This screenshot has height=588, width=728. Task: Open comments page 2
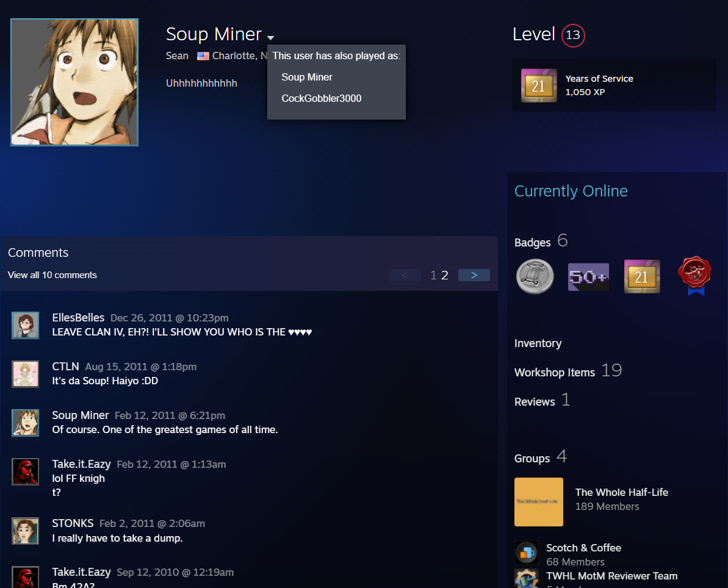(445, 275)
